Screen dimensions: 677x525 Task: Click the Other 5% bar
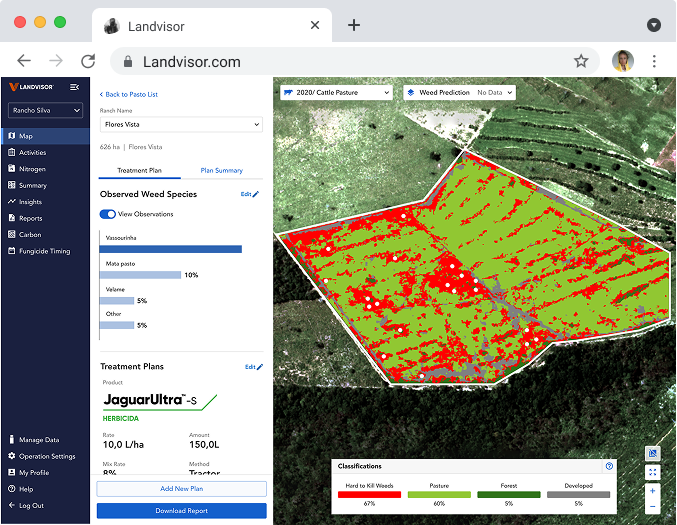pos(117,325)
